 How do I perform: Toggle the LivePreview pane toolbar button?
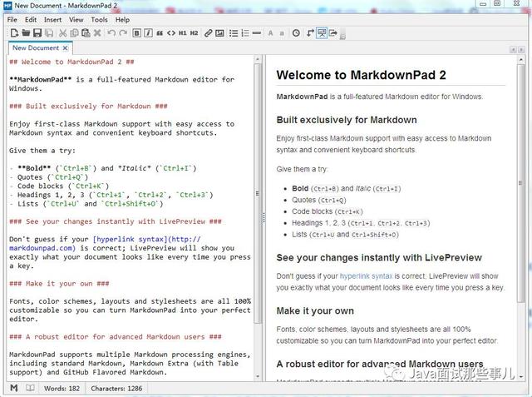[322, 33]
